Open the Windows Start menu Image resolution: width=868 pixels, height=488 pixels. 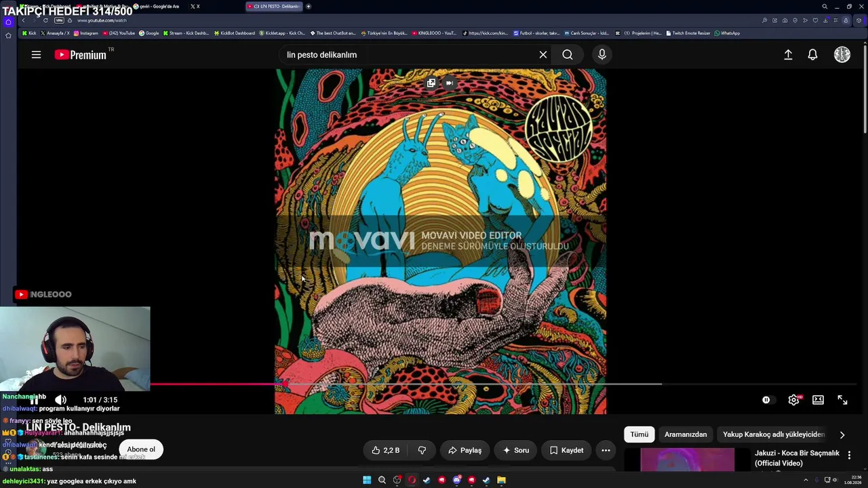[367, 480]
